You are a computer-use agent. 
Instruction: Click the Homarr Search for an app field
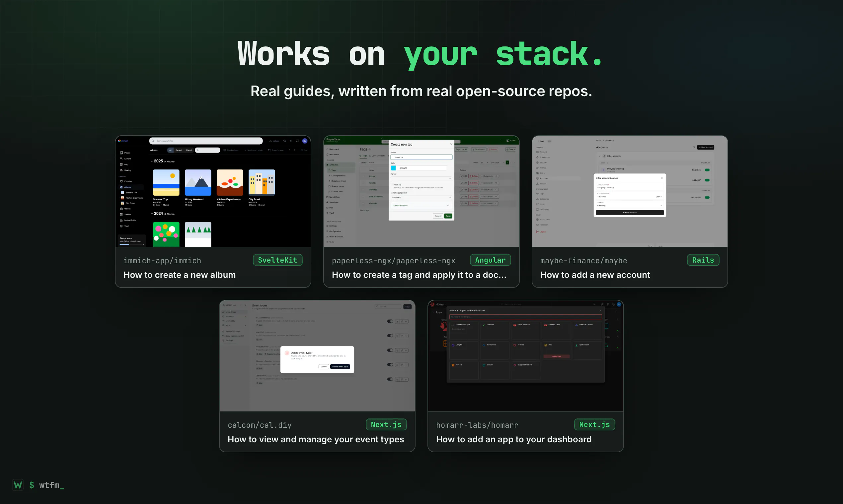(525, 317)
